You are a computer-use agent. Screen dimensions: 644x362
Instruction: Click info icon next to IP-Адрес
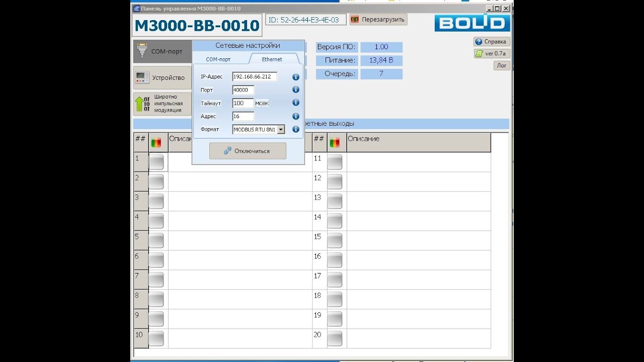[296, 77]
